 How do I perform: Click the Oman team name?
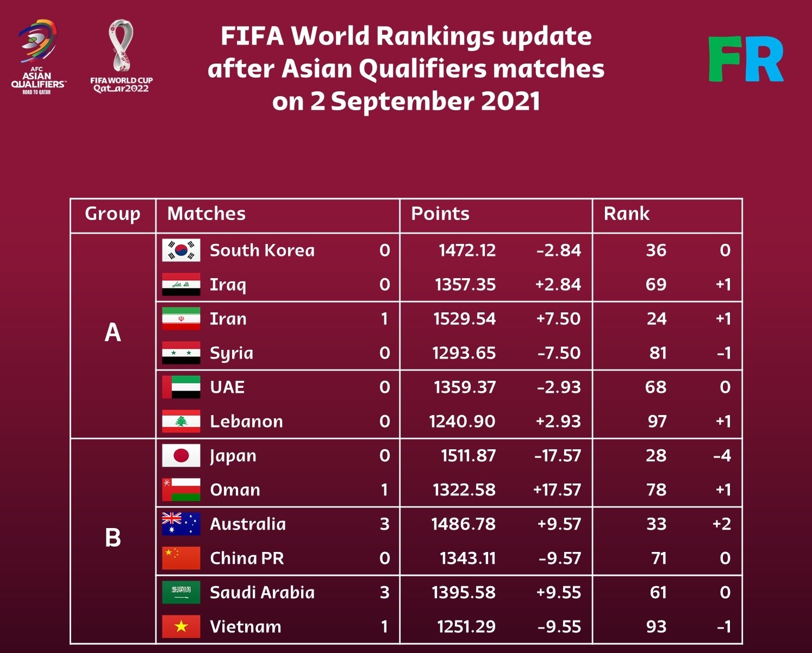pos(235,490)
